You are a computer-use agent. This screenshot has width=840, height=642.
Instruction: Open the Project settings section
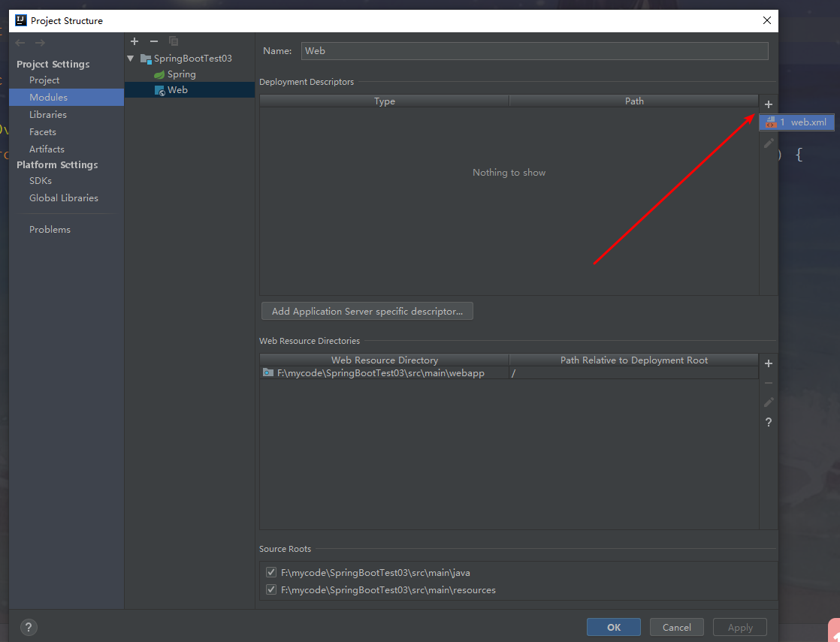44,80
